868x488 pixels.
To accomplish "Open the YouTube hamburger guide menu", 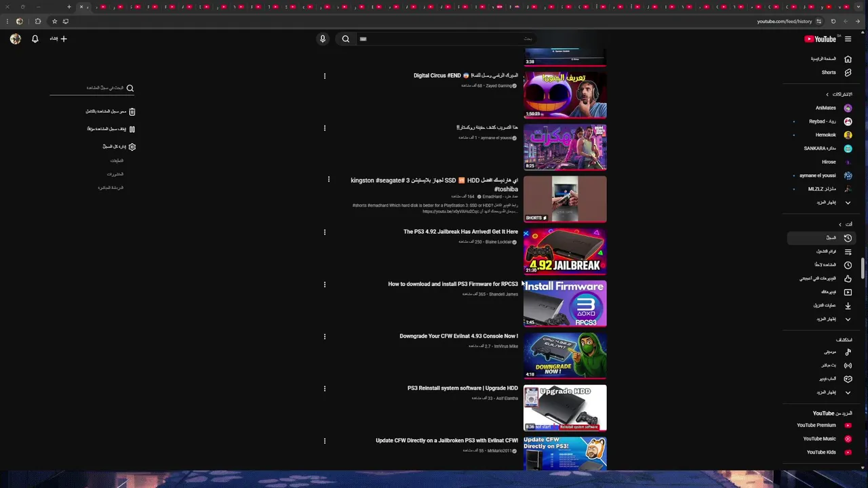I will [848, 39].
